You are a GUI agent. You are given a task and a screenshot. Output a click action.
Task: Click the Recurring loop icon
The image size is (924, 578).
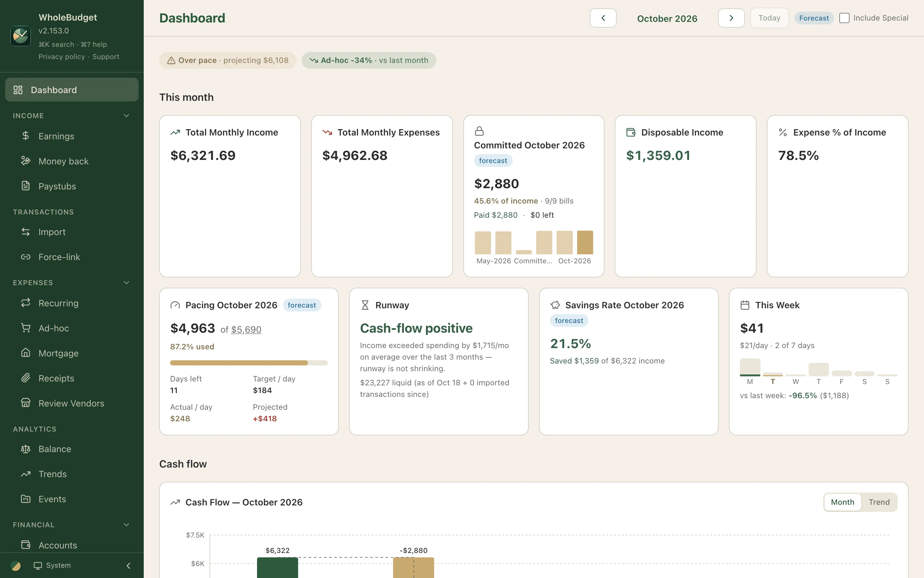(x=26, y=303)
